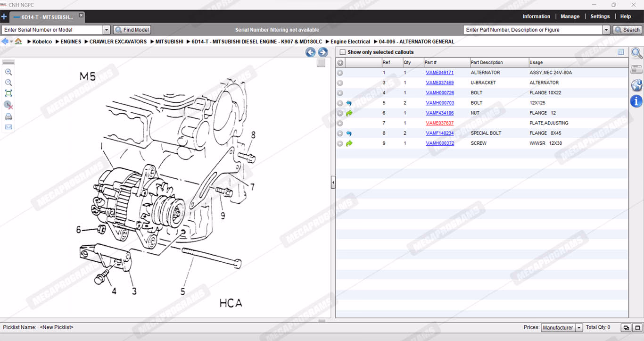Image resolution: width=644 pixels, height=341 pixels.
Task: Enable Show only selected callouts
Action: pyautogui.click(x=343, y=52)
